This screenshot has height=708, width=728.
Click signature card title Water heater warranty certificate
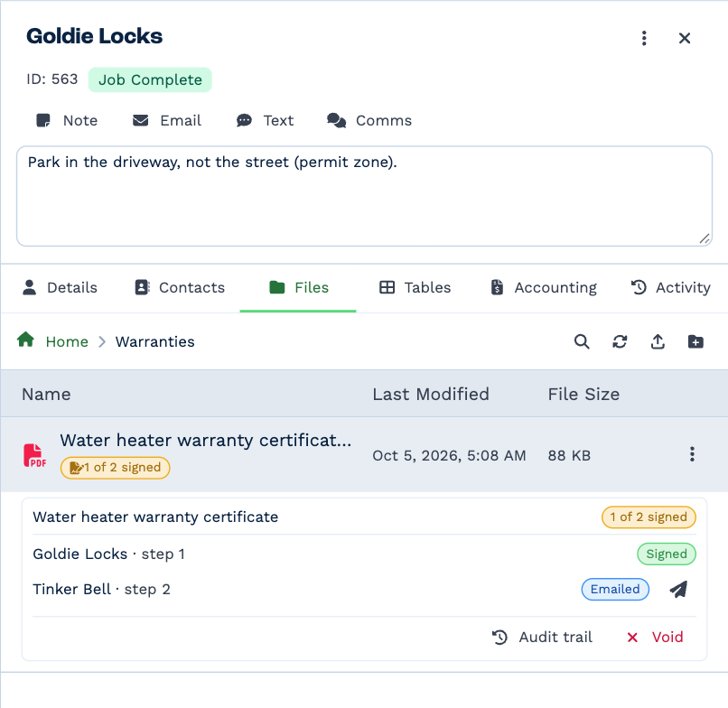pyautogui.click(x=155, y=517)
